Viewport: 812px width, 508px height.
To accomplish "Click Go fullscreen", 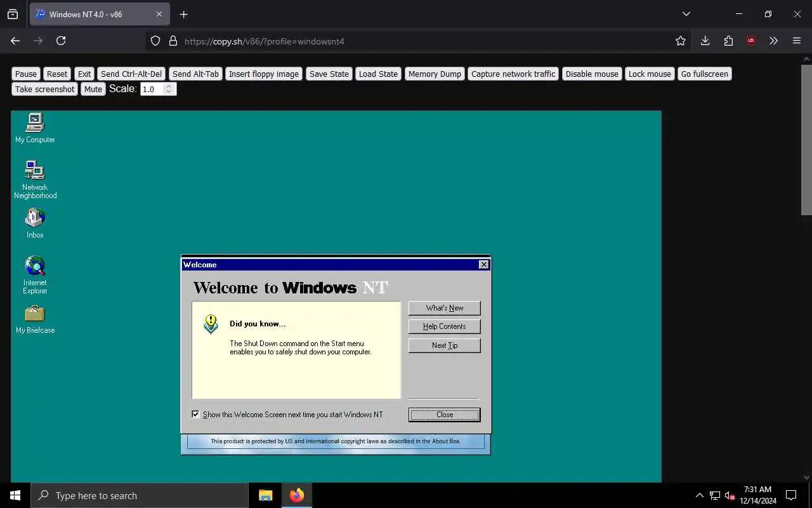I will [x=704, y=74].
